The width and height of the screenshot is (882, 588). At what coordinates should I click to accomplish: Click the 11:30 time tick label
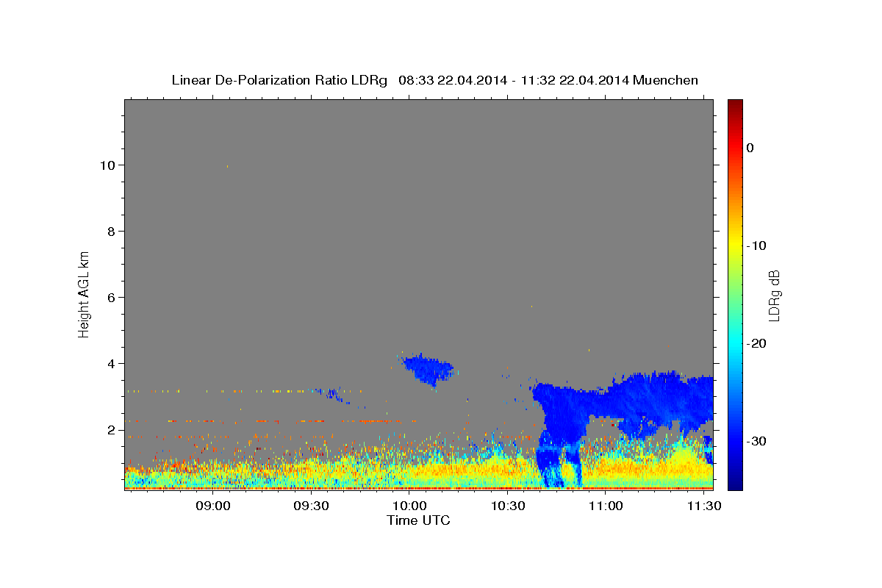pyautogui.click(x=703, y=506)
